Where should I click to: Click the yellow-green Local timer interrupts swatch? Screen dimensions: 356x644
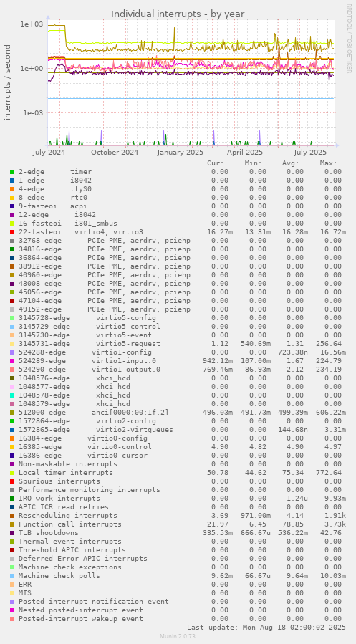12,473
